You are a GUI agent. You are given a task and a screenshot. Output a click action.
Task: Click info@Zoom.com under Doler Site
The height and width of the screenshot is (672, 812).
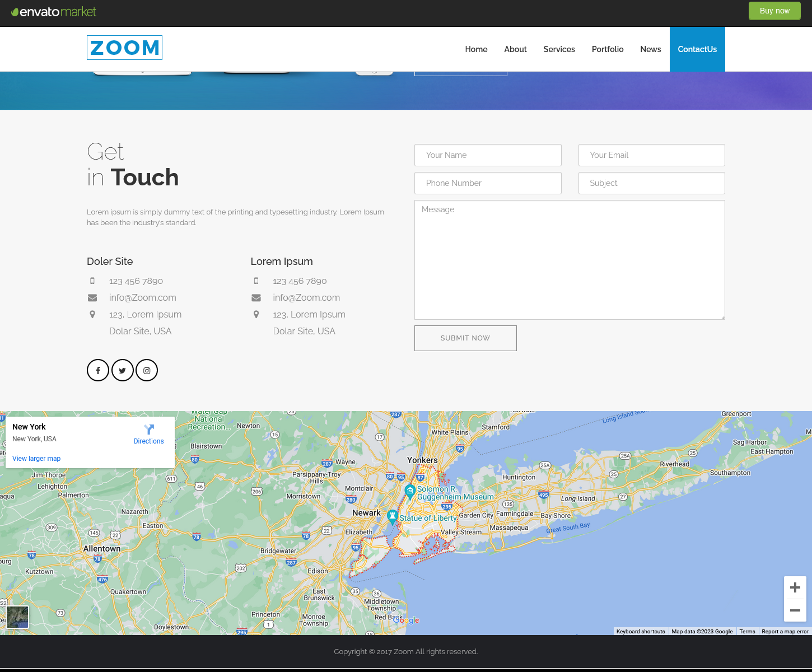[x=143, y=297]
